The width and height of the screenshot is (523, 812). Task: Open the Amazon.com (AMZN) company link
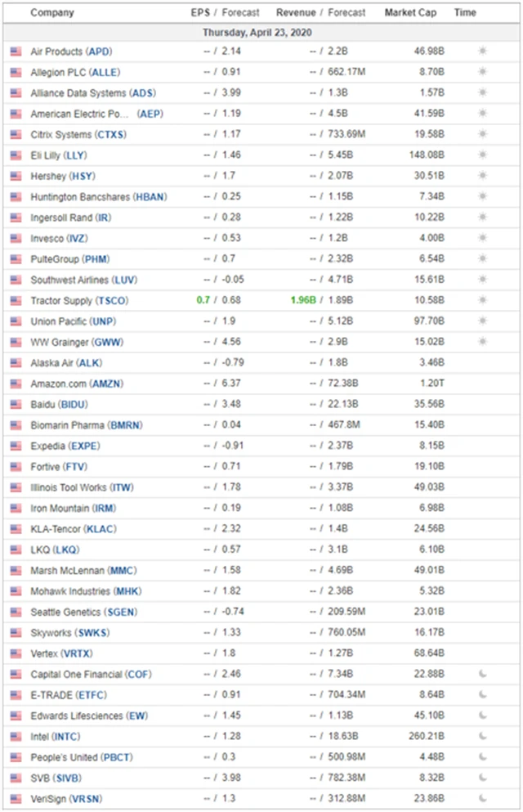click(x=67, y=384)
